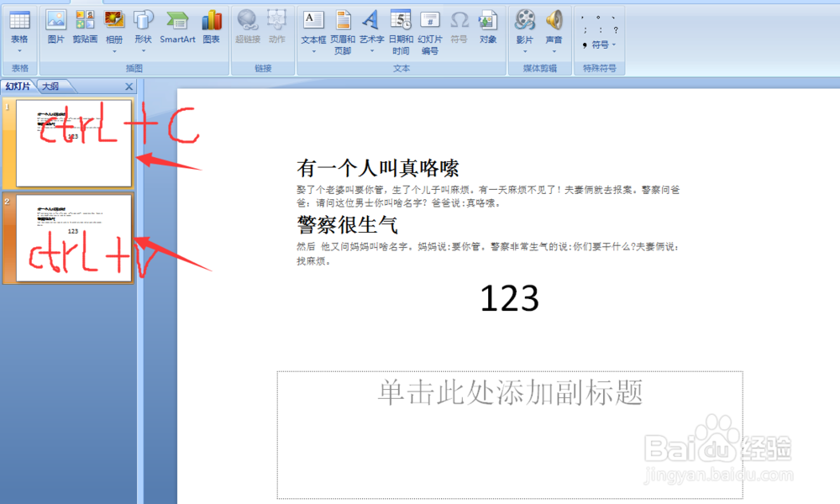Insert an 对象 object
840x504 pixels.
488,27
